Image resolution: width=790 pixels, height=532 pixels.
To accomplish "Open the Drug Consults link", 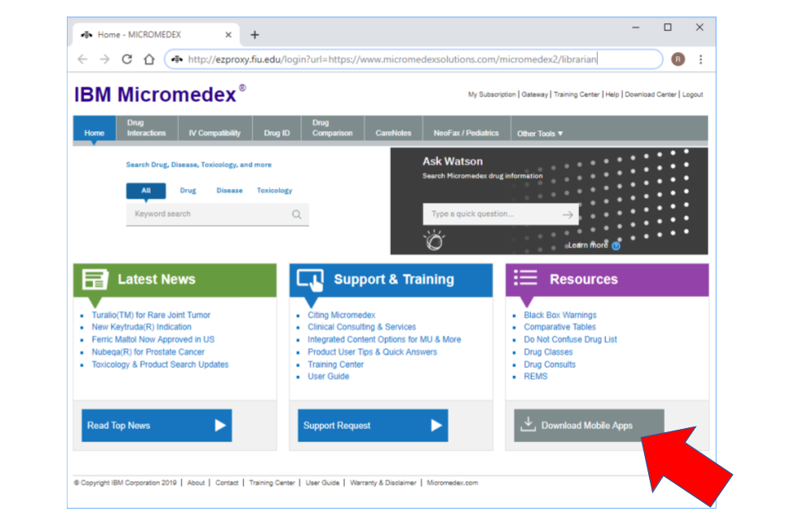I will [x=550, y=365].
